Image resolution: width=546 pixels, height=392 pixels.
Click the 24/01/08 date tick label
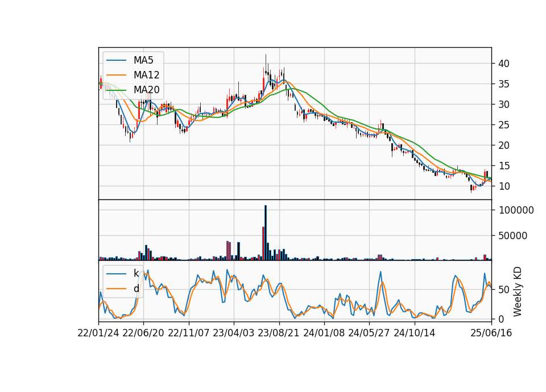point(324,333)
